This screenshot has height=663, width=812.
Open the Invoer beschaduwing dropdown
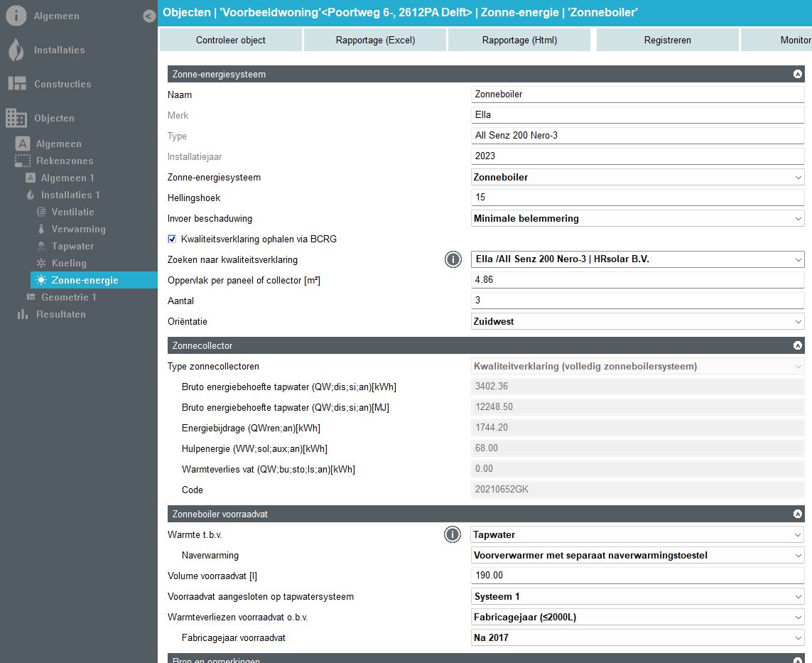click(637, 219)
